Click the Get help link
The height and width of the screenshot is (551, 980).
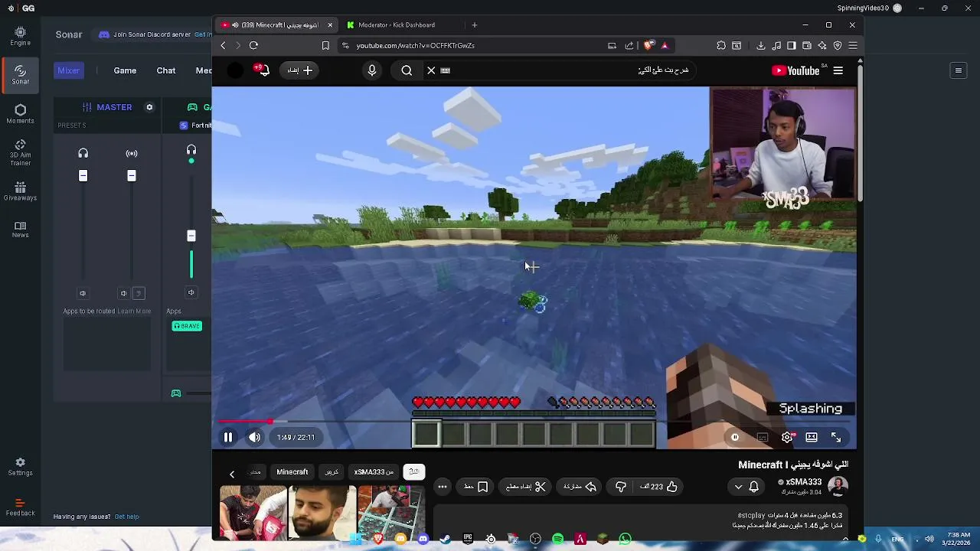(x=126, y=517)
